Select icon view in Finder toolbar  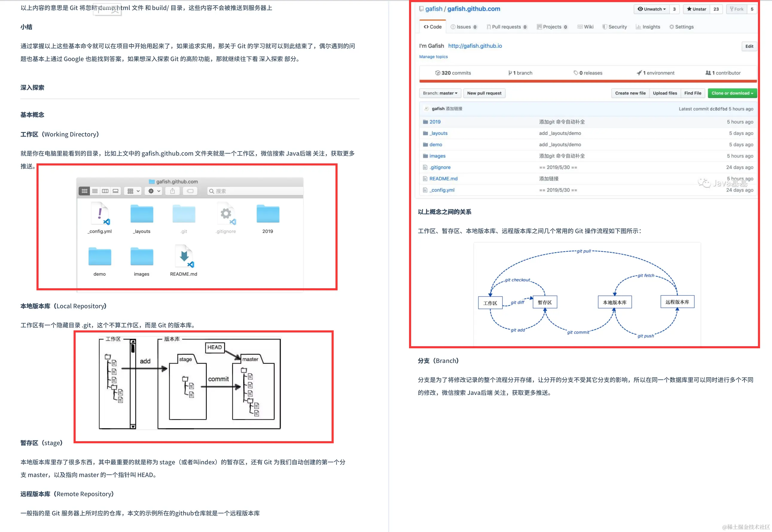pyautogui.click(x=84, y=191)
